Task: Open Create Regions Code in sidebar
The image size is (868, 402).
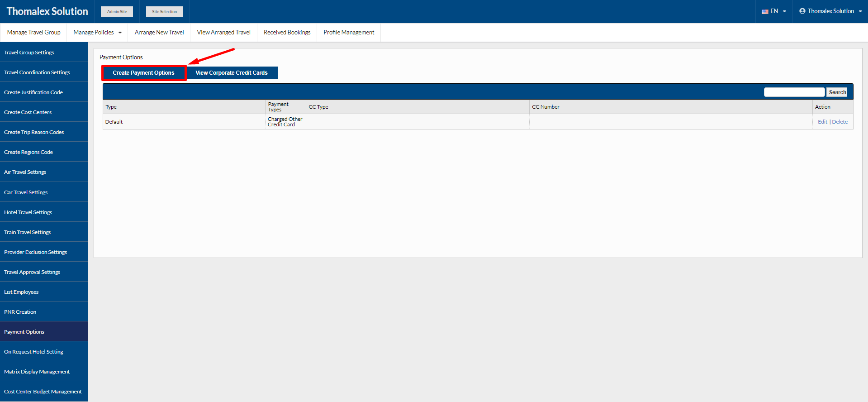Action: click(44, 152)
